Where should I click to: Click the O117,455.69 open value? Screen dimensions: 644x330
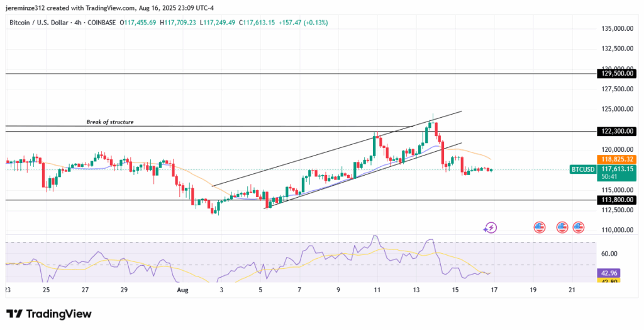click(138, 23)
